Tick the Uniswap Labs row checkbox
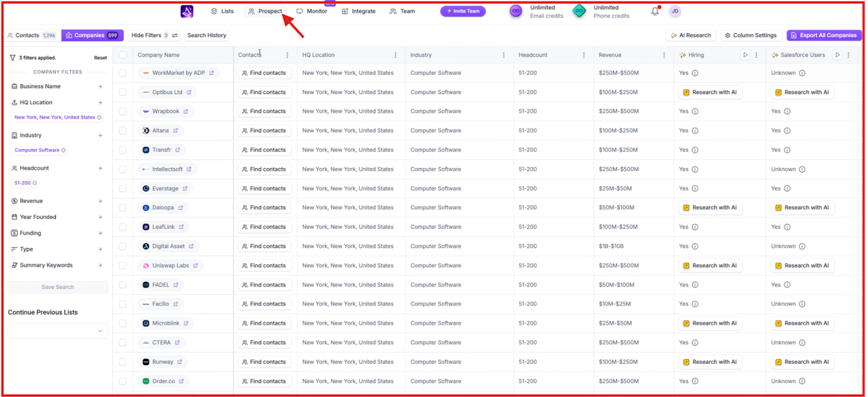The width and height of the screenshot is (868, 397). (x=123, y=266)
